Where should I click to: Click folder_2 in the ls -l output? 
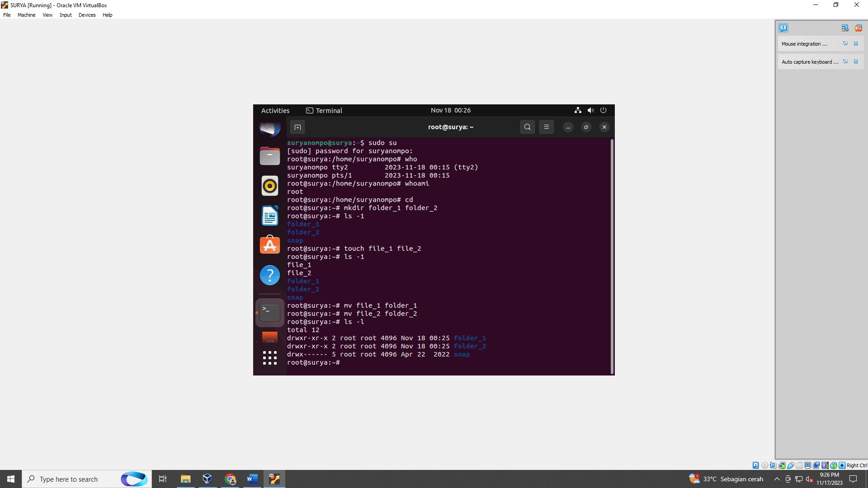click(x=470, y=346)
